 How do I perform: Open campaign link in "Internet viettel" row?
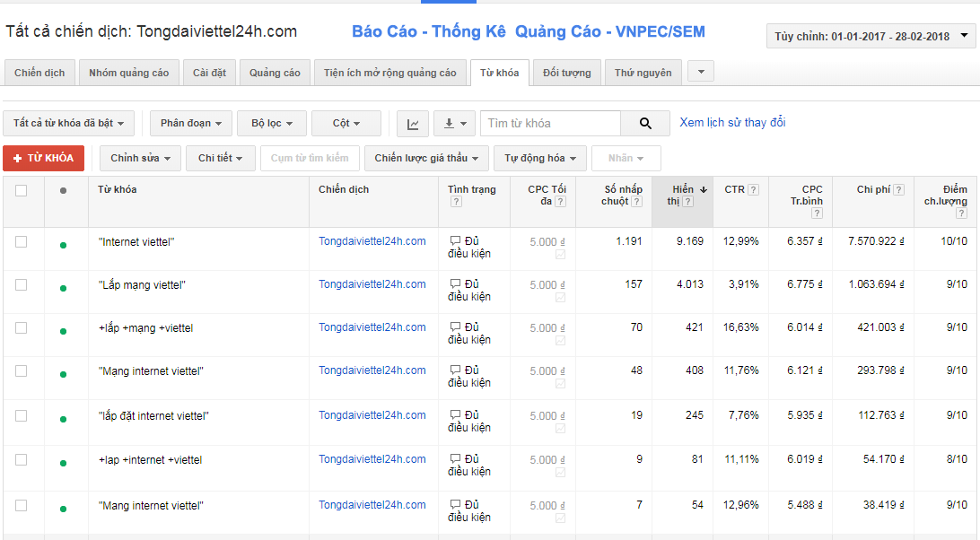pos(372,241)
